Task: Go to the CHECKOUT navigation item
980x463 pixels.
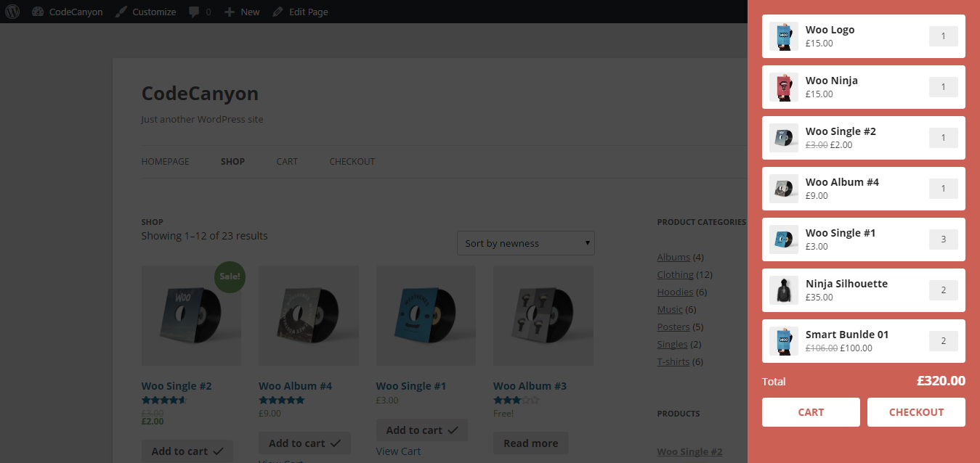Action: [352, 161]
